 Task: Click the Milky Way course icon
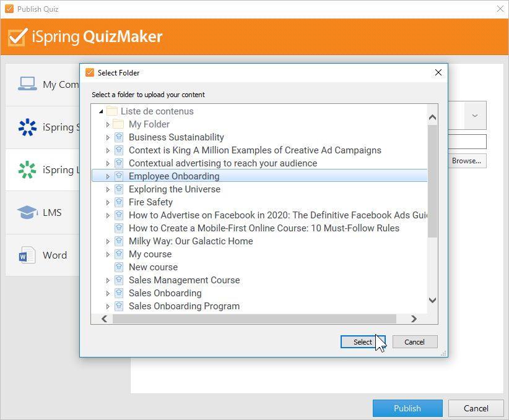[119, 241]
